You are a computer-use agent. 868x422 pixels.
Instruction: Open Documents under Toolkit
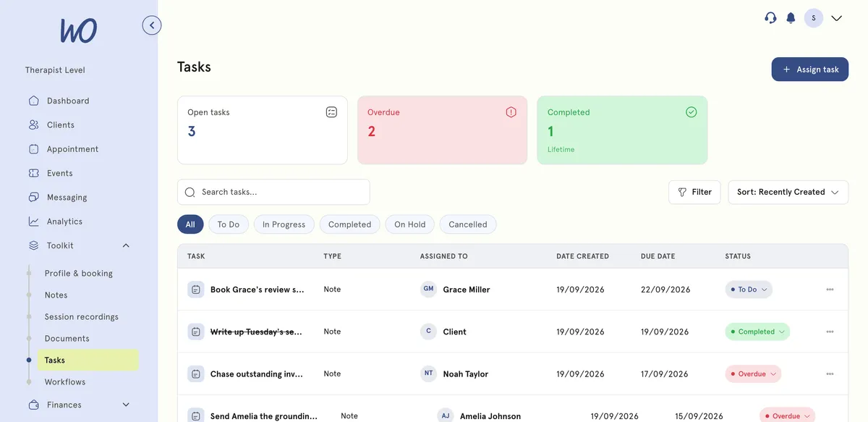pyautogui.click(x=67, y=338)
